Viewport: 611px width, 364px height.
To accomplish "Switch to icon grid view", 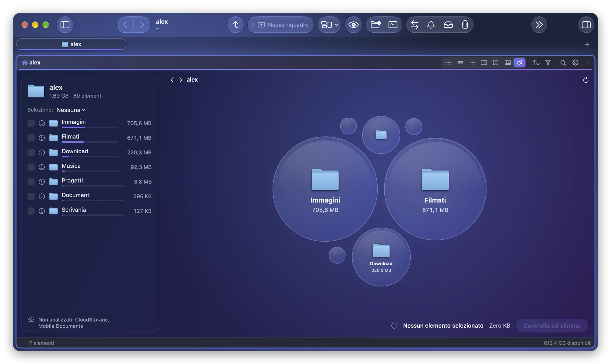I will click(x=496, y=63).
